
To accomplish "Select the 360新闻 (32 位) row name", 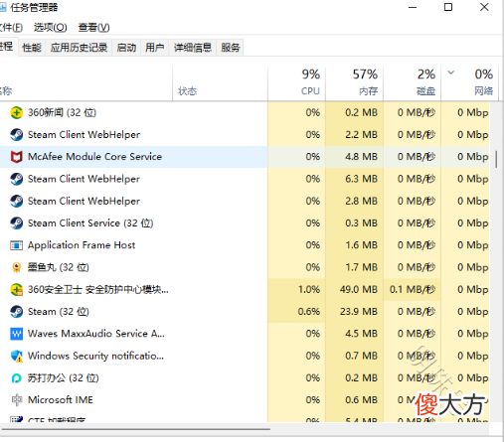I will tap(62, 112).
